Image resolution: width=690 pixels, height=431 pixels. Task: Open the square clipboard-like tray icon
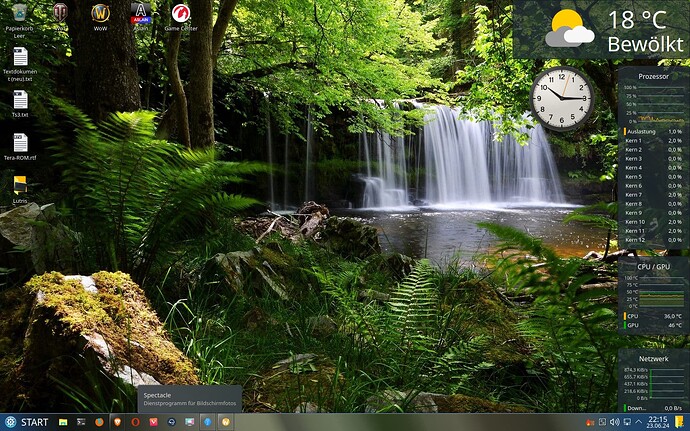tap(602, 423)
